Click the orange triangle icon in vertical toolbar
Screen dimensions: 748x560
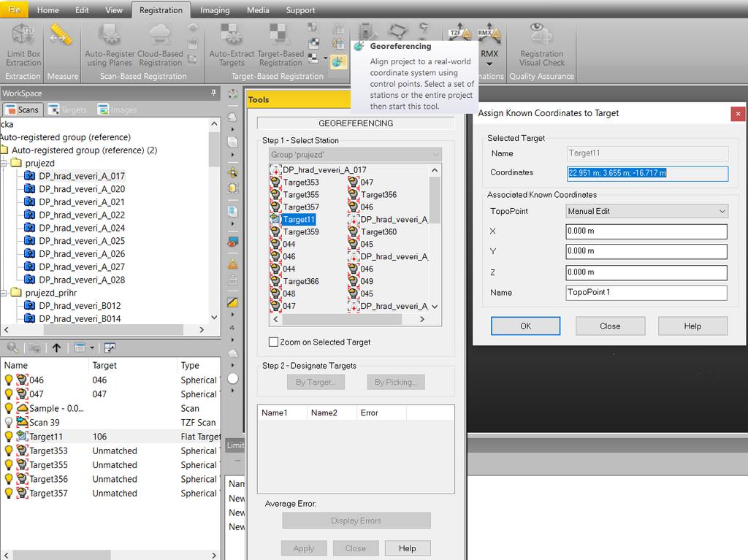(x=233, y=264)
